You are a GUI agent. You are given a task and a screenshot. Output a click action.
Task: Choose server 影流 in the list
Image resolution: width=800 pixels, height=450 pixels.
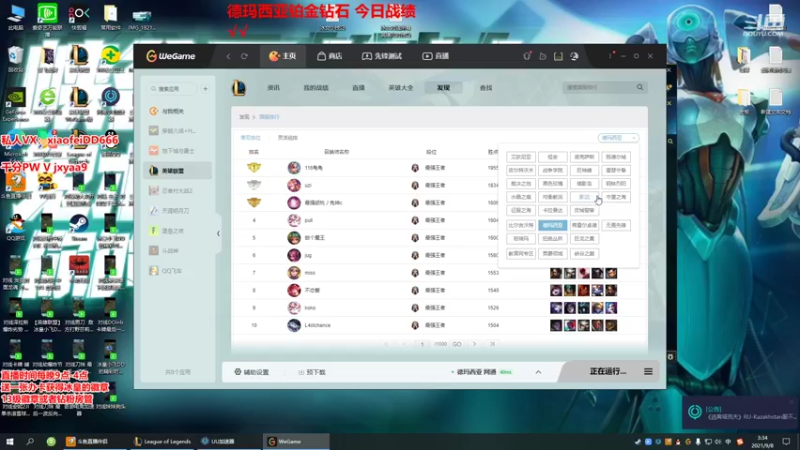(x=584, y=197)
